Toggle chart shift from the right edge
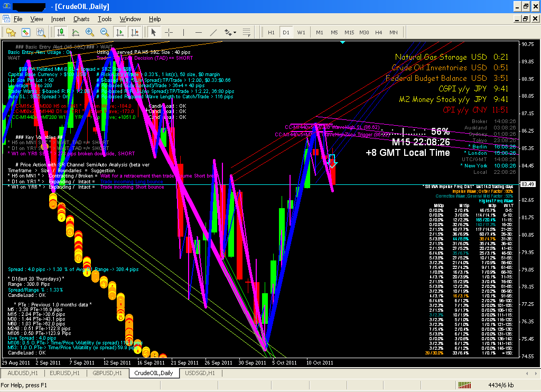Image resolution: width=541 pixels, height=392 pixels. click(x=135, y=32)
